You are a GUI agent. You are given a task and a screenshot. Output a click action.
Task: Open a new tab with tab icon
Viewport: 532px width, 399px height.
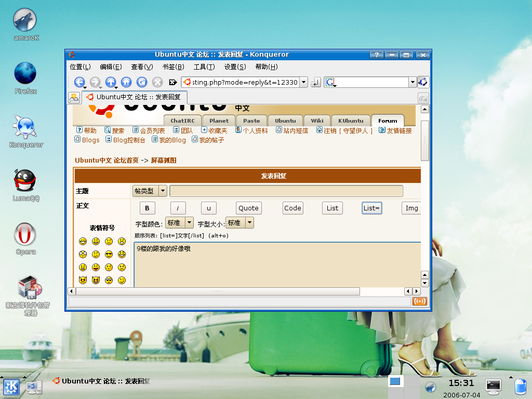(74, 97)
